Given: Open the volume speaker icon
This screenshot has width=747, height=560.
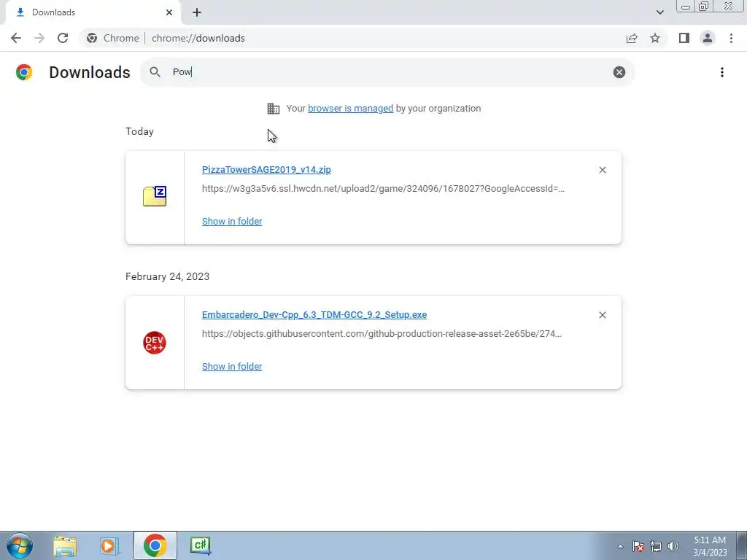Looking at the screenshot, I should point(673,546).
